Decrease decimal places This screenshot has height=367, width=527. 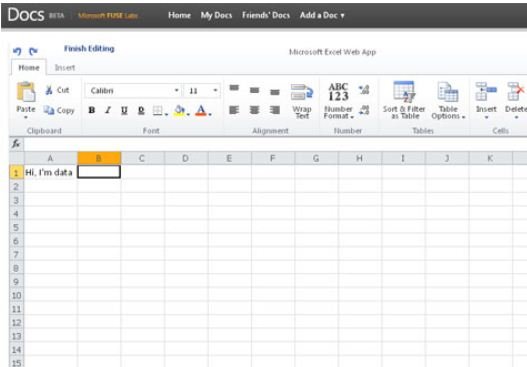click(x=364, y=110)
